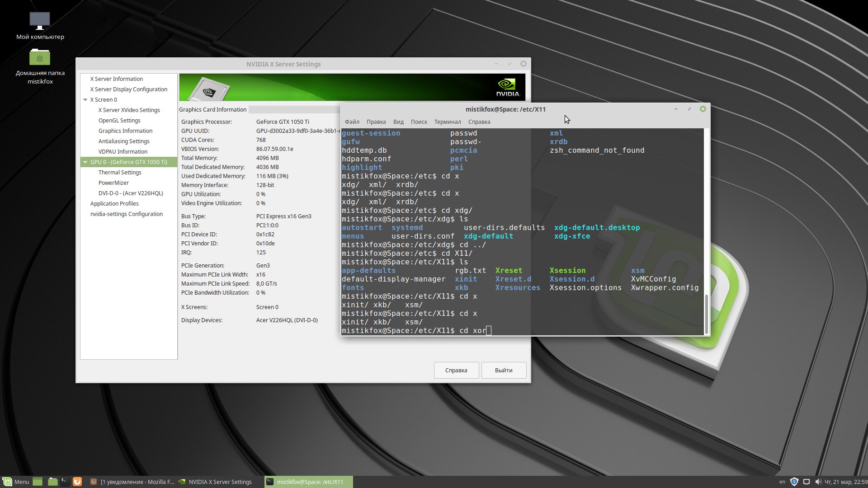868x488 pixels.
Task: Select GPU 0 - (GeForce GTX 1050 Ti) row
Action: 129,162
